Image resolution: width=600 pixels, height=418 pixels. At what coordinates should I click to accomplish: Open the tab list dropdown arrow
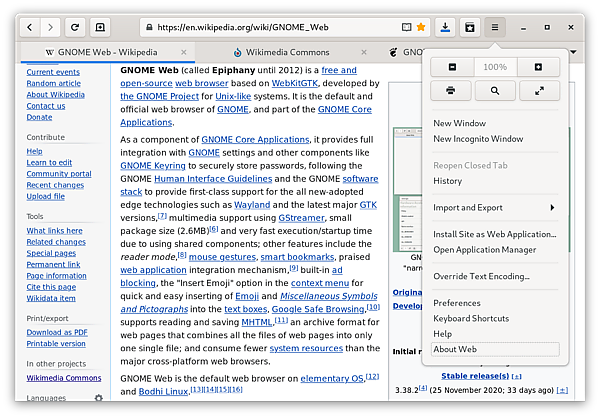pos(573,52)
